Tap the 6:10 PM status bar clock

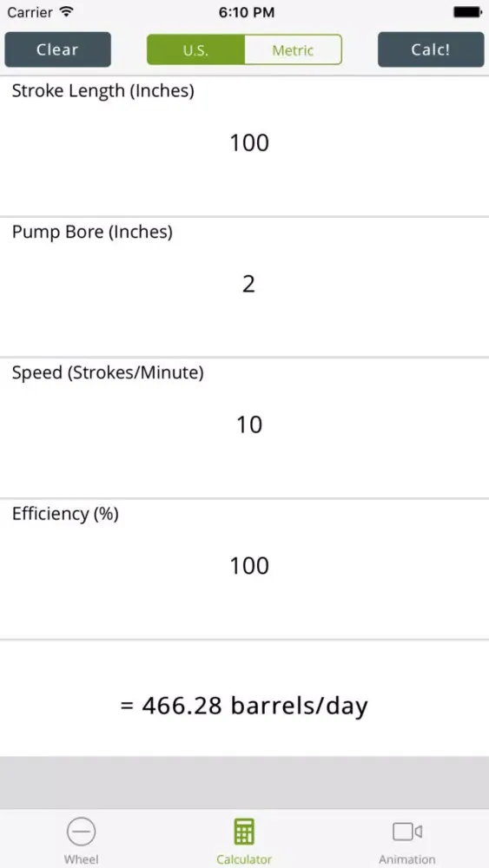click(x=247, y=12)
